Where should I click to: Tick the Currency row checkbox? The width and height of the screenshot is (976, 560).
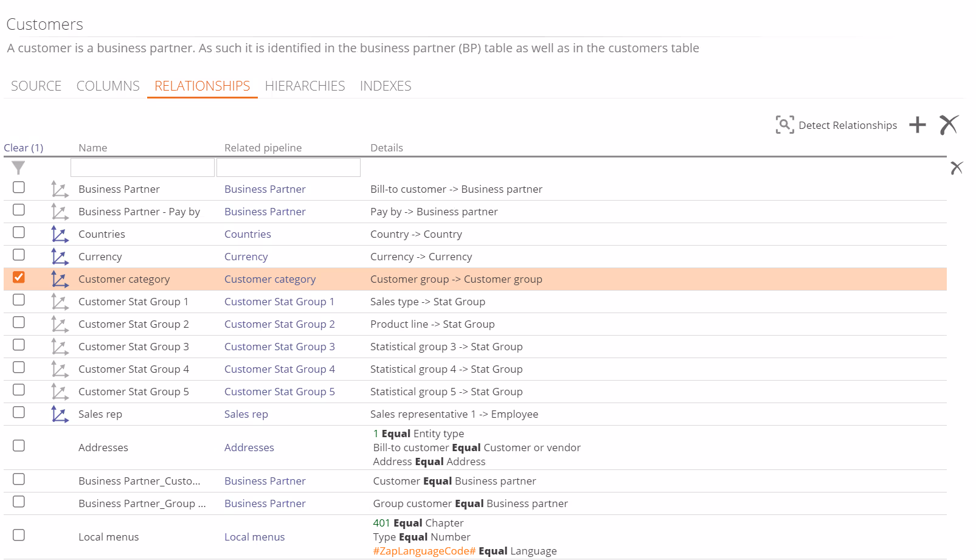[19, 255]
